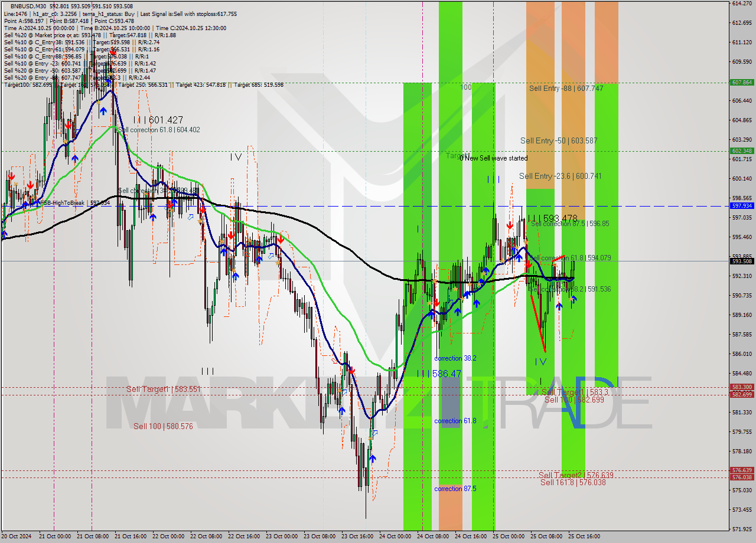Viewport: 756px width, 543px height.
Task: Select the 'Sell Target1 | 583.551' label
Action: pos(164,390)
